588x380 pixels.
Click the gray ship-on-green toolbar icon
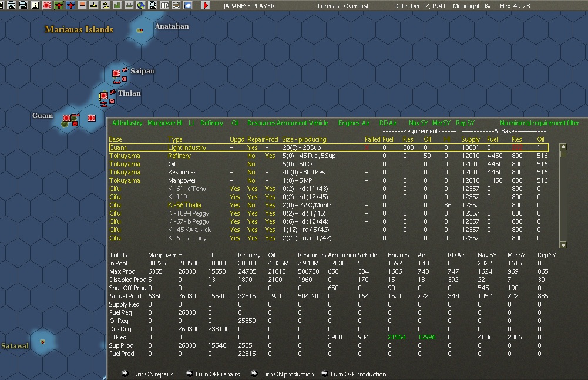point(129,5)
